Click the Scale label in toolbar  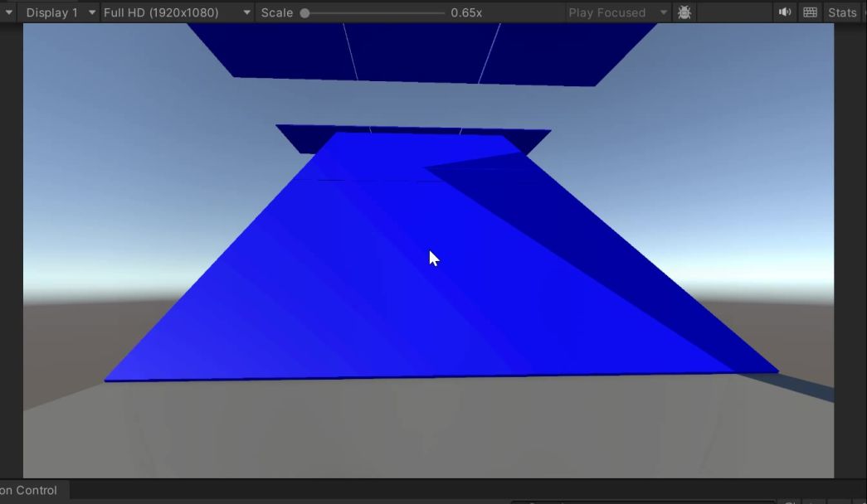(x=276, y=12)
